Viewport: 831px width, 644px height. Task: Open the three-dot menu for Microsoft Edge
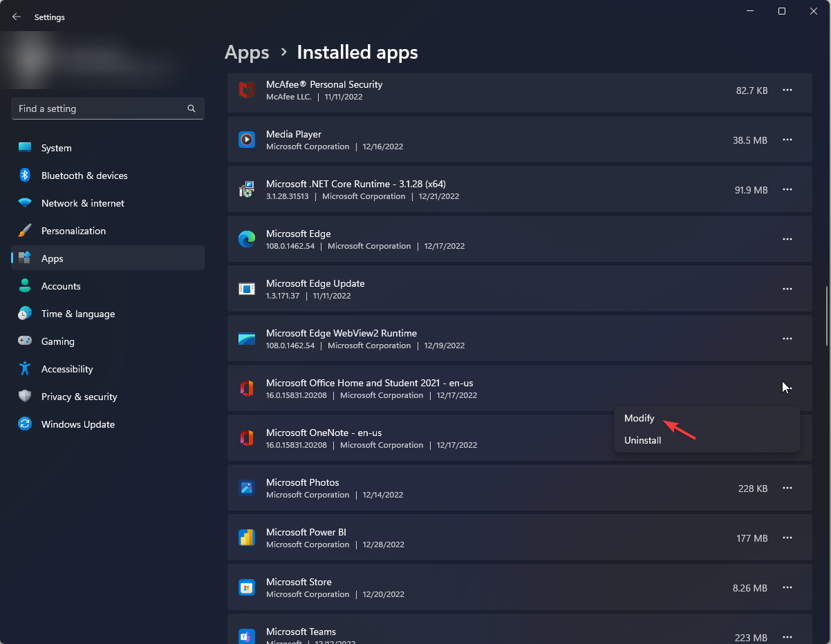(x=787, y=239)
